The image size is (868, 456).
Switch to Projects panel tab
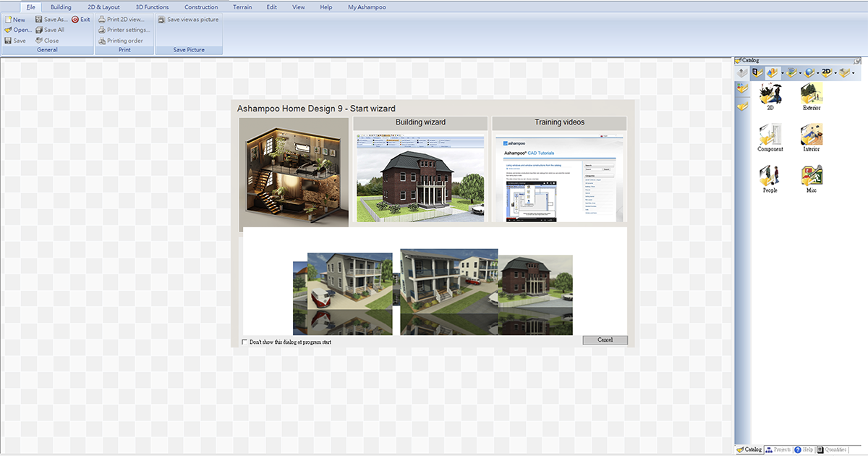[778, 449]
